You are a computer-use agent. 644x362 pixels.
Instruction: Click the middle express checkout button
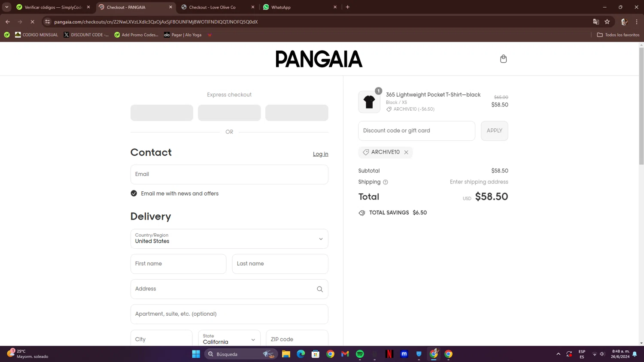pyautogui.click(x=229, y=113)
